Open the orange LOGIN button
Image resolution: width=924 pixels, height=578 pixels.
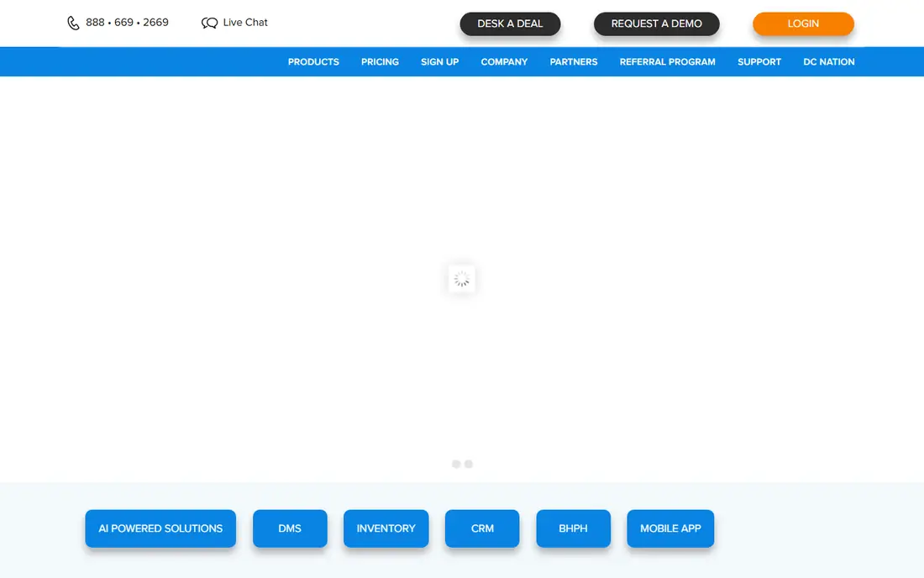(803, 24)
